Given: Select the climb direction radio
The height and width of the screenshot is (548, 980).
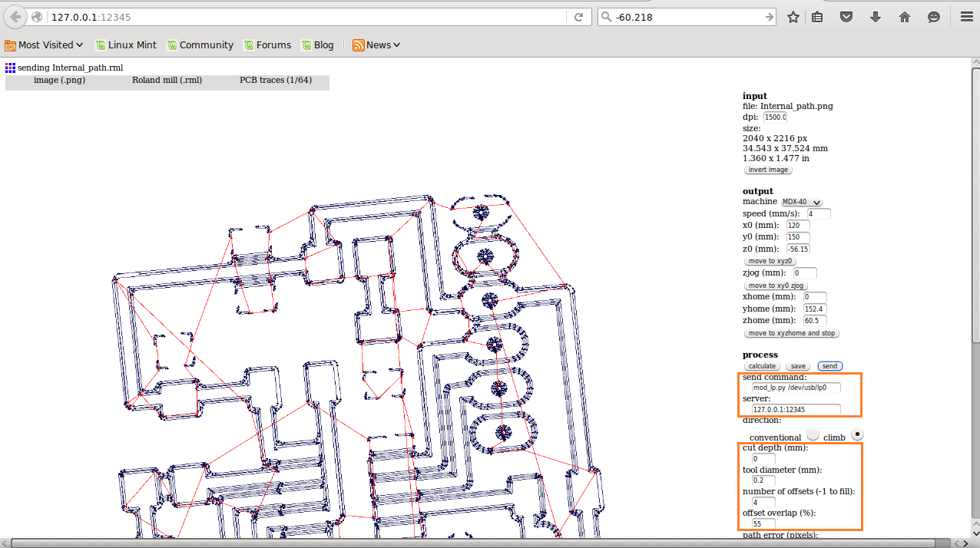Looking at the screenshot, I should [858, 434].
